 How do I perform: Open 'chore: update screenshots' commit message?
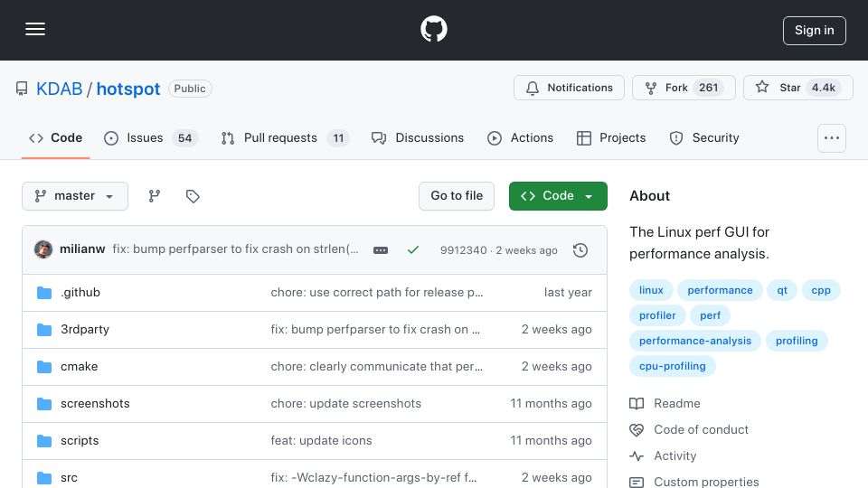pos(346,403)
